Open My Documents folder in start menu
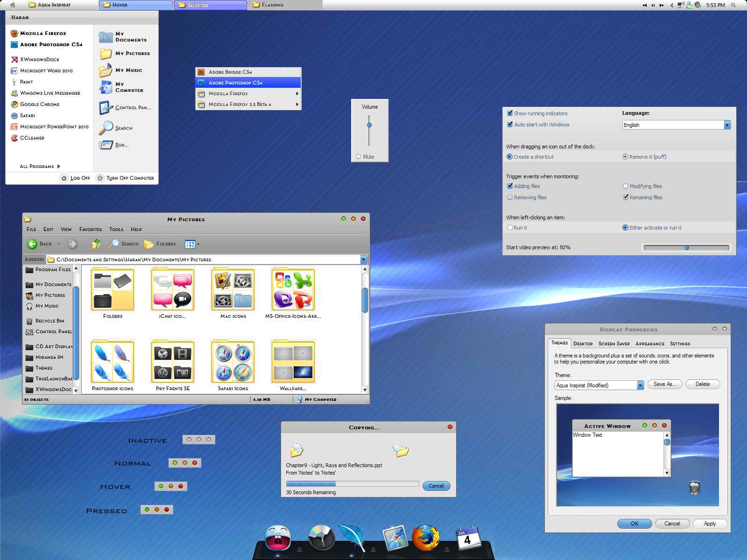The width and height of the screenshot is (747, 560). pyautogui.click(x=123, y=37)
